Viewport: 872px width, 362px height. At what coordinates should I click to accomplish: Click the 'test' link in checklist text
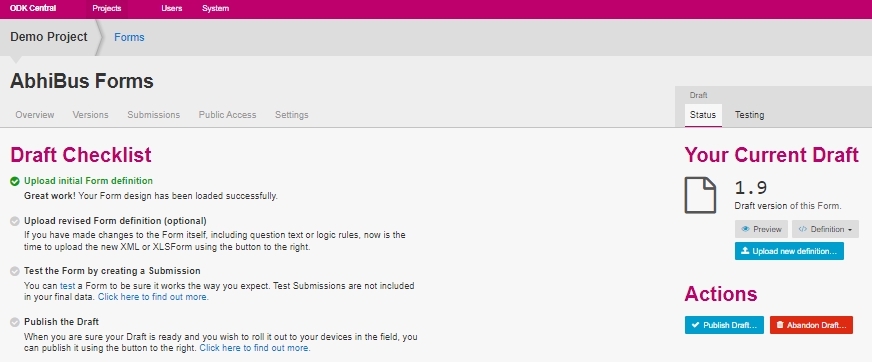point(67,286)
